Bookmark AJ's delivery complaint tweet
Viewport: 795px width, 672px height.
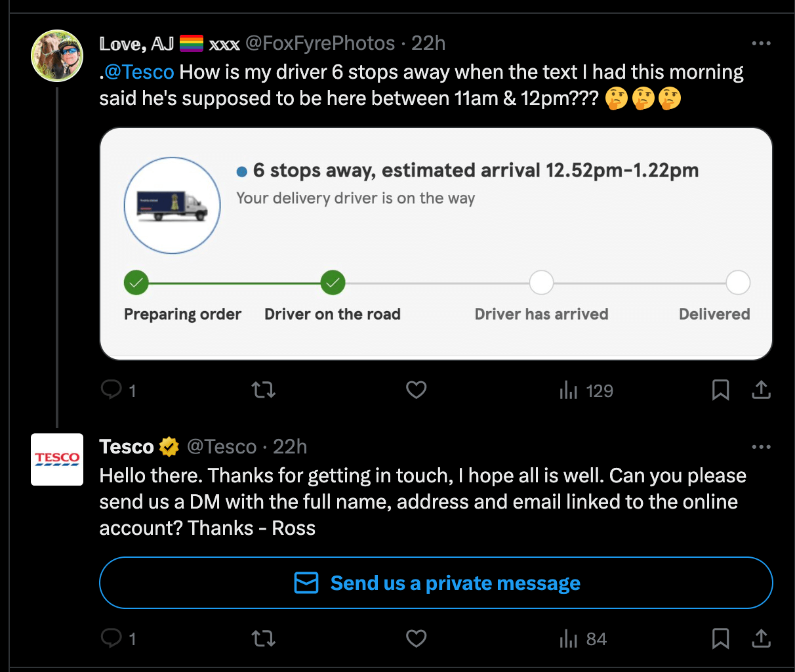tap(720, 390)
